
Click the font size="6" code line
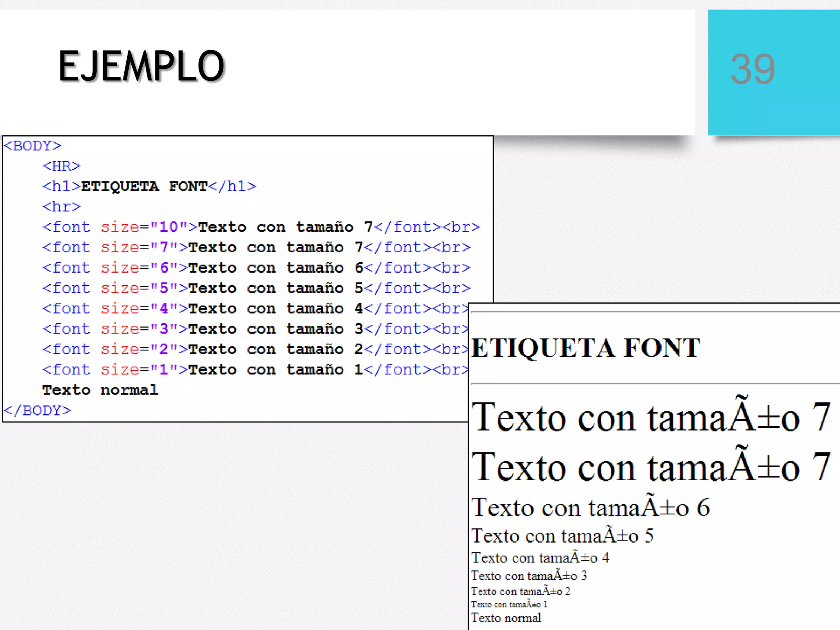256,268
